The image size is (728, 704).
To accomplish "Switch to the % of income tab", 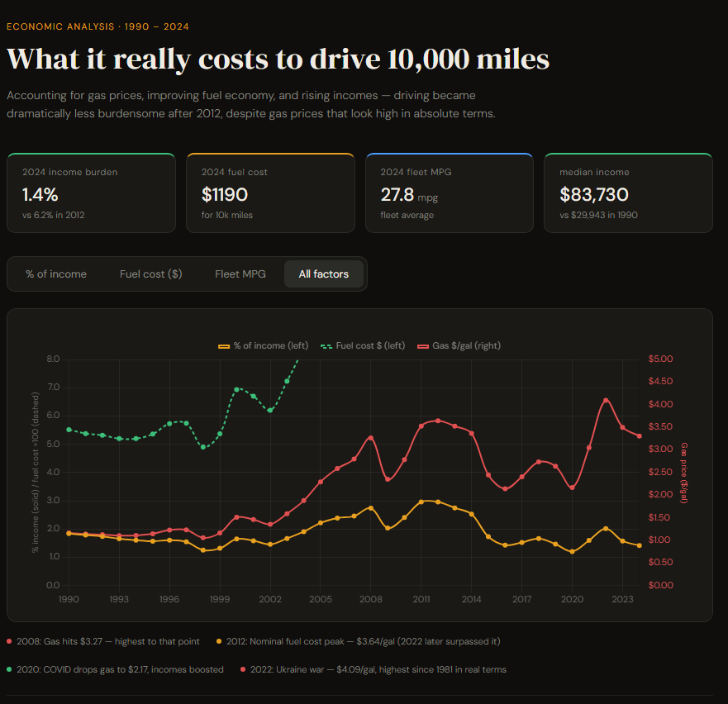I will pos(56,274).
